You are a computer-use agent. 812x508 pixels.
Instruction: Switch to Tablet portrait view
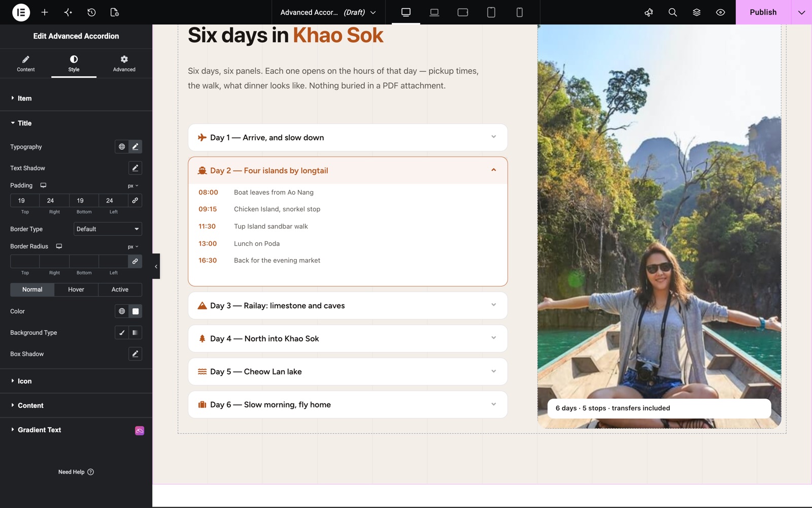pos(491,12)
